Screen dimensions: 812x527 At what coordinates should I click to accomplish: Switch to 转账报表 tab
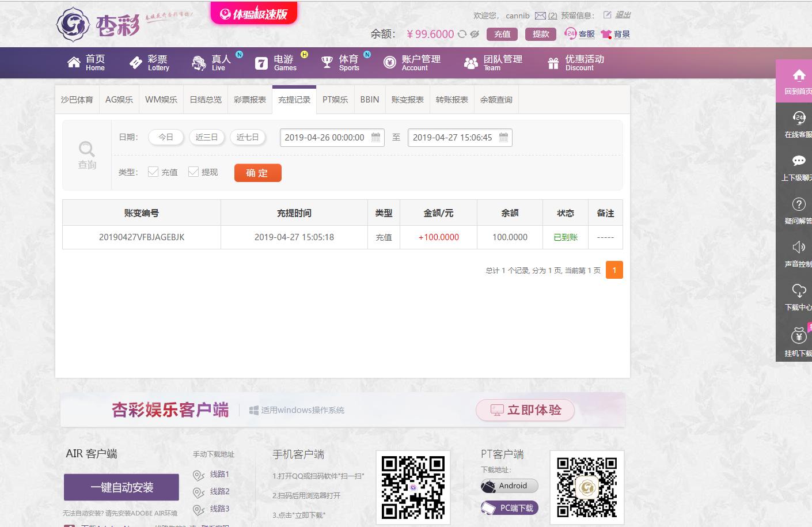pos(452,100)
